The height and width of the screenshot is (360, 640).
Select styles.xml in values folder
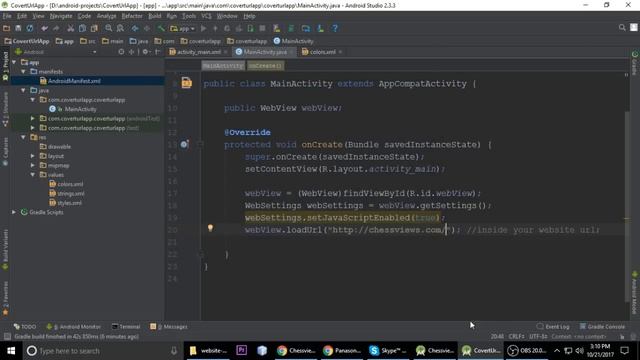pyautogui.click(x=69, y=203)
